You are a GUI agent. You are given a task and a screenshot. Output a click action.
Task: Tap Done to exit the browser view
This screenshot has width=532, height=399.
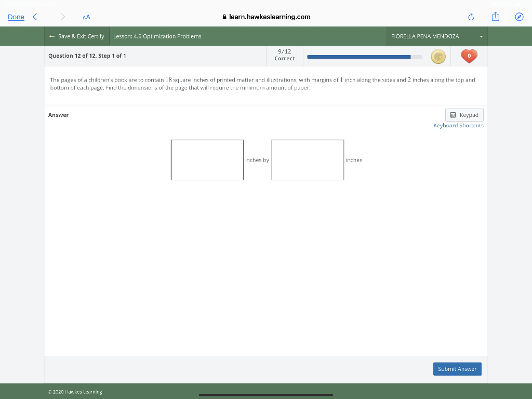(16, 16)
